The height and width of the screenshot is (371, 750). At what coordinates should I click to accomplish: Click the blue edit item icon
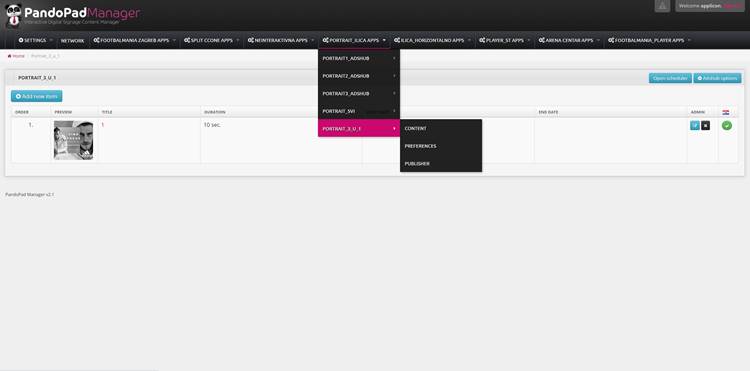[x=695, y=125]
